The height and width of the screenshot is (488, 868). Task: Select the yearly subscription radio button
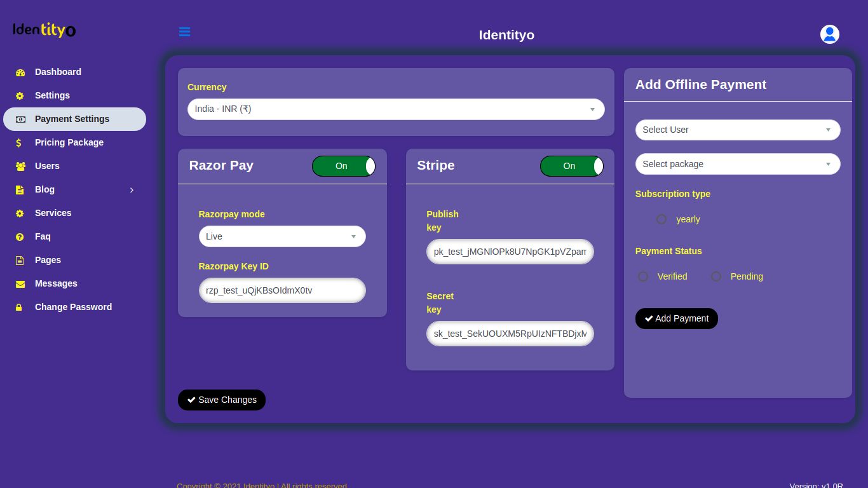[x=661, y=219]
